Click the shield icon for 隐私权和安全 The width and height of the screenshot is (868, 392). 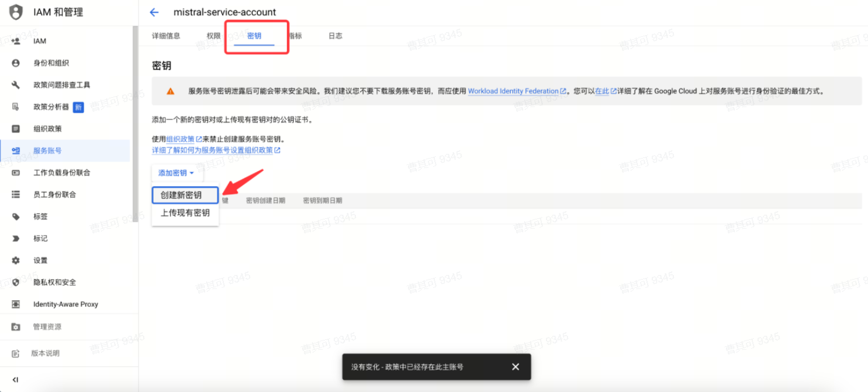point(16,282)
